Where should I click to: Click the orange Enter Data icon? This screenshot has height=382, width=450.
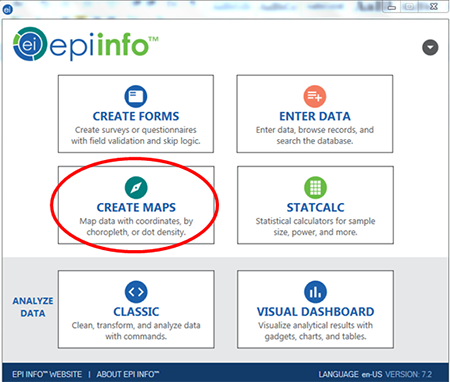click(x=315, y=97)
